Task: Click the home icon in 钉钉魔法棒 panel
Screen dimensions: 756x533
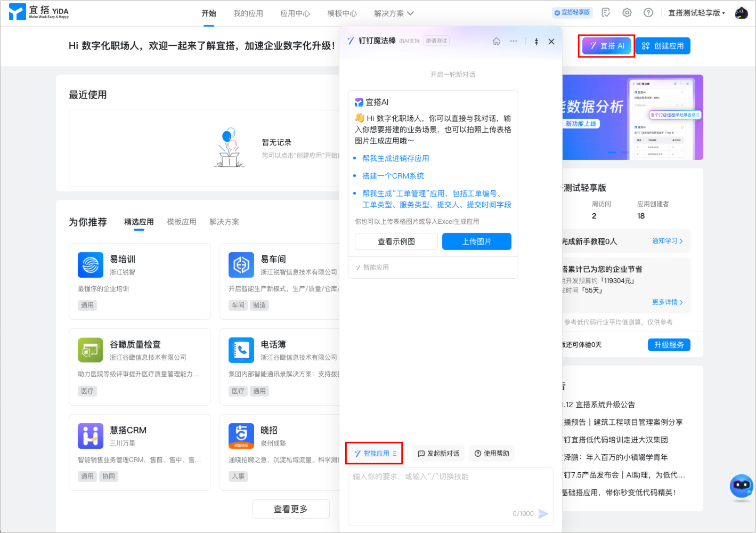Action: [497, 41]
